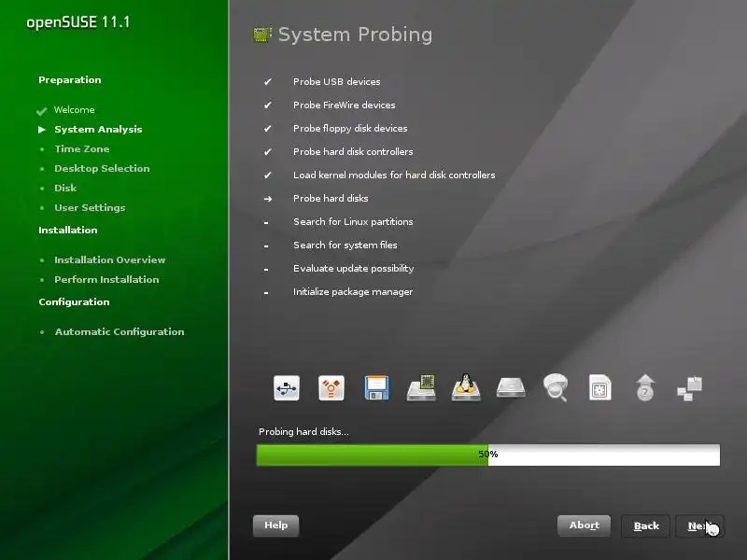Select Perform Installation step in sidebar
The width and height of the screenshot is (747, 560).
(x=106, y=279)
